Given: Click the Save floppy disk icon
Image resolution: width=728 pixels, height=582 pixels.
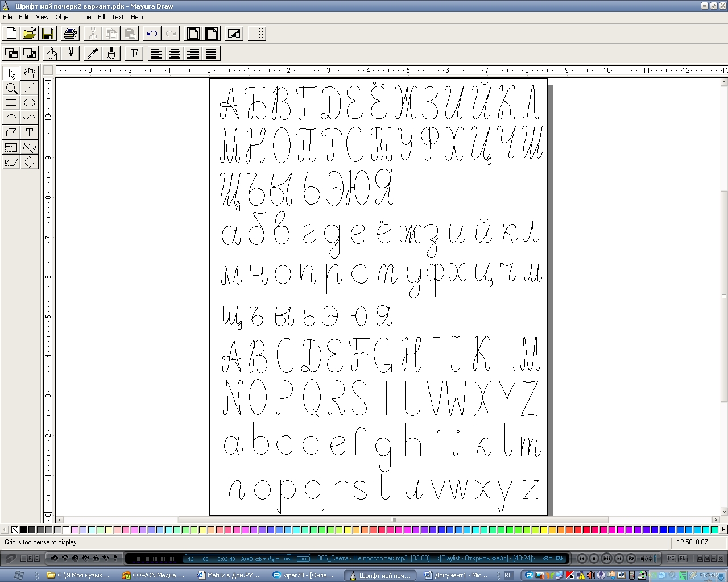Looking at the screenshot, I should point(48,34).
